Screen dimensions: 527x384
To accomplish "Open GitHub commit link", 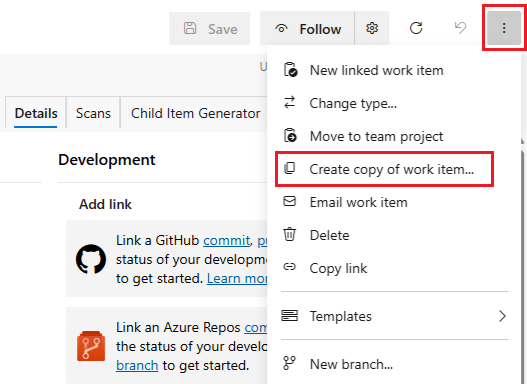I will click(227, 241).
